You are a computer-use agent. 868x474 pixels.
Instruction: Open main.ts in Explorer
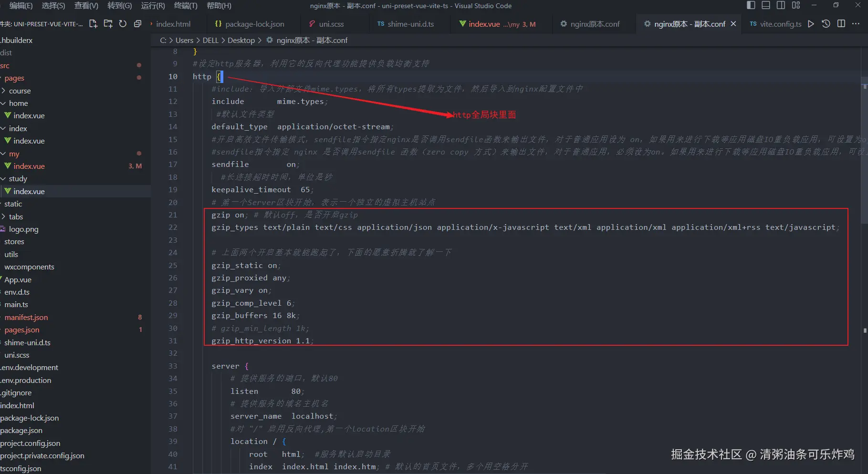click(16, 304)
